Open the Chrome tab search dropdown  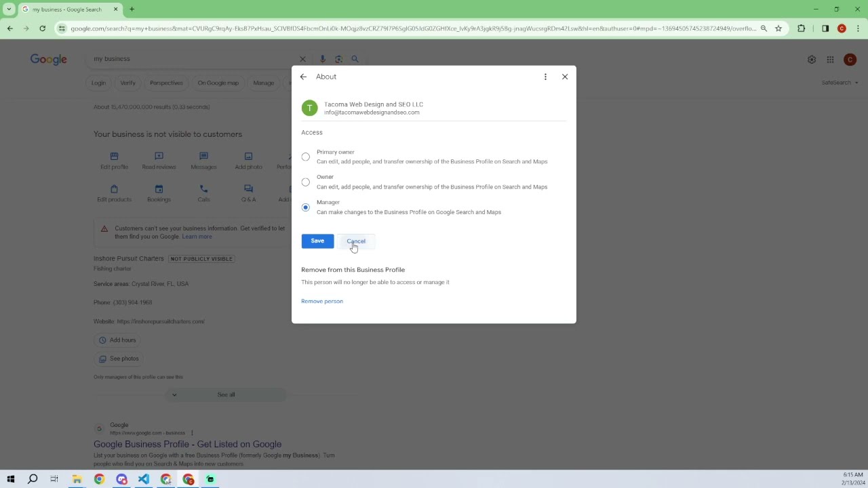9,9
